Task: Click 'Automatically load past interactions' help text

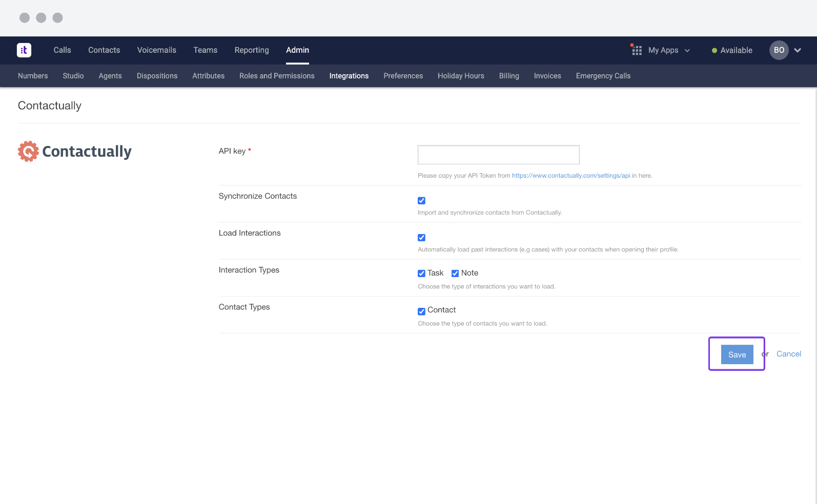Action: coord(548,249)
